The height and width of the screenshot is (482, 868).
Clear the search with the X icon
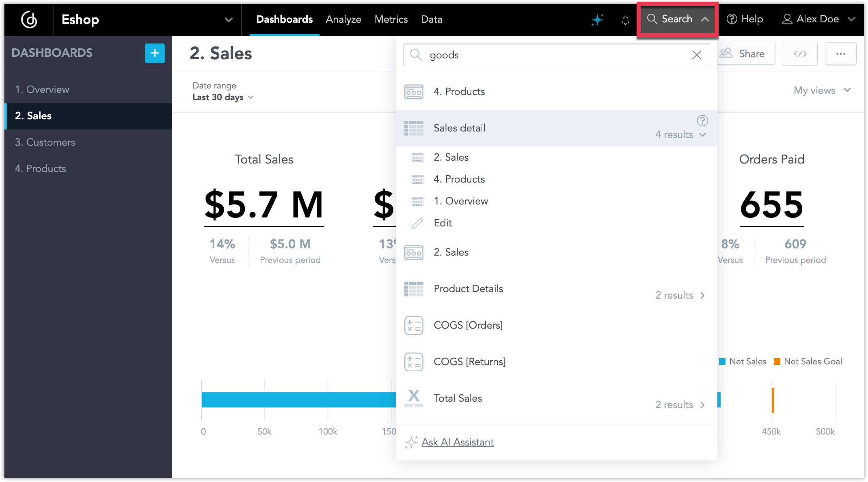pos(697,55)
